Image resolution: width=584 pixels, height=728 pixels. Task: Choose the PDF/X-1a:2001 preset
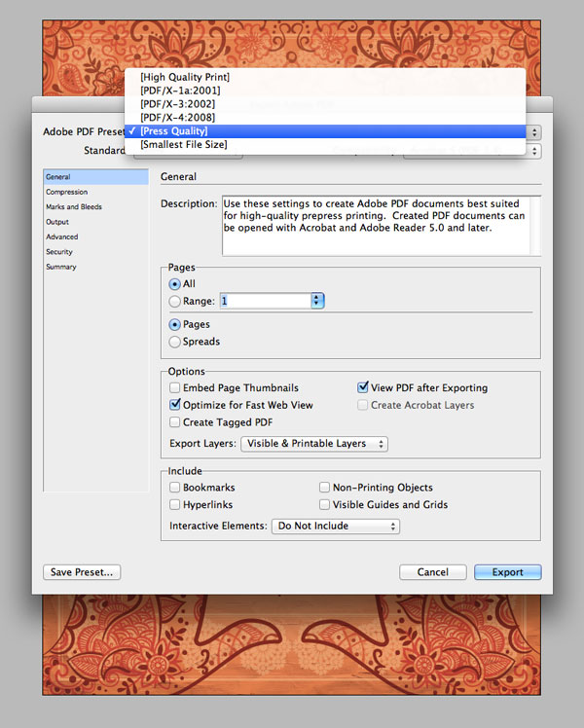pyautogui.click(x=325, y=91)
